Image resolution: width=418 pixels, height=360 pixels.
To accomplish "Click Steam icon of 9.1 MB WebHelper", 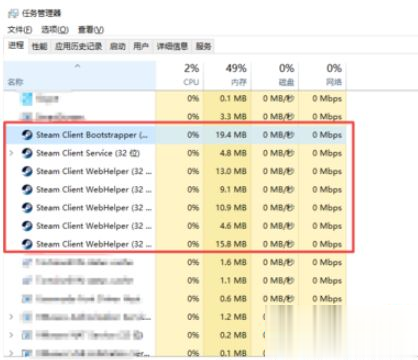I will [27, 190].
